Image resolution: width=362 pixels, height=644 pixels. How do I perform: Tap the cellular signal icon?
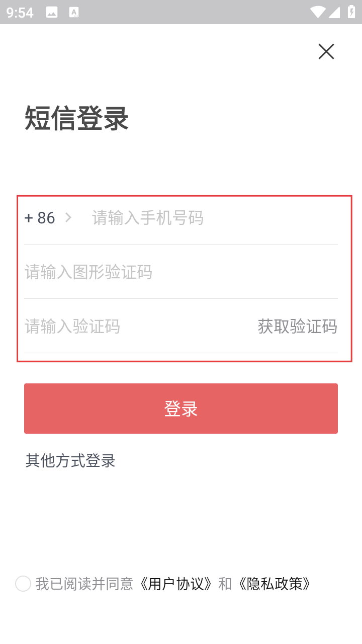pyautogui.click(x=335, y=12)
